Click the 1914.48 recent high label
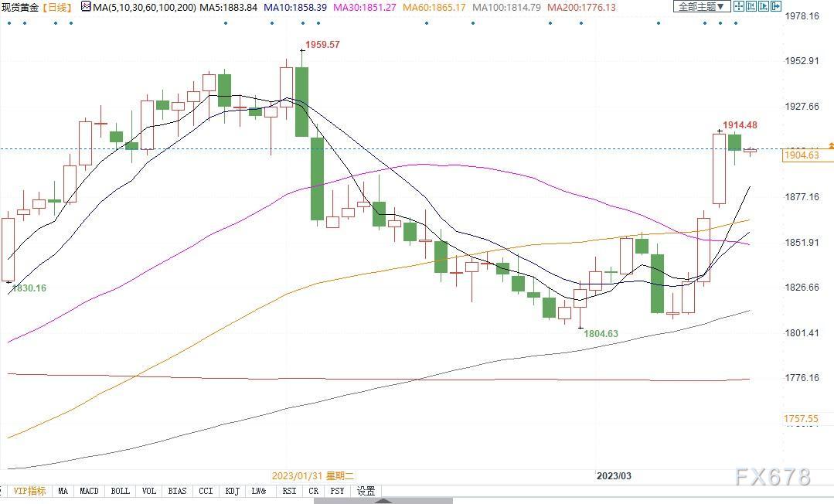This screenshot has width=834, height=504. (x=740, y=125)
